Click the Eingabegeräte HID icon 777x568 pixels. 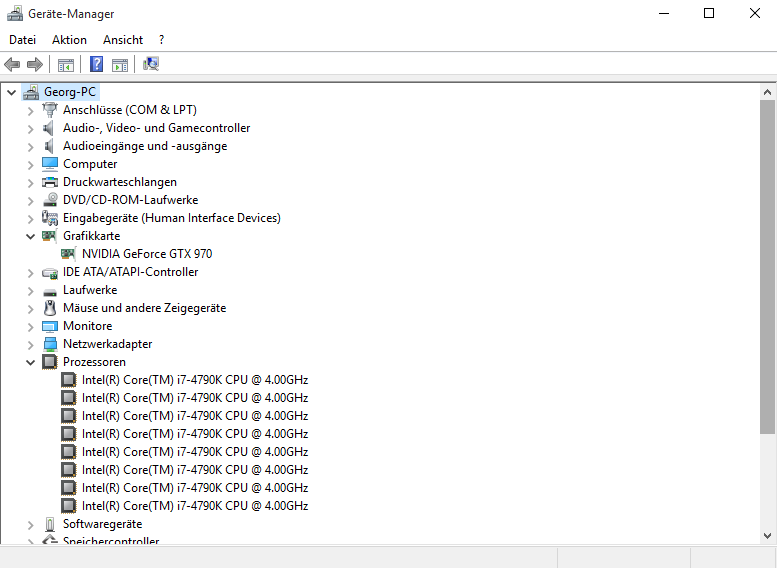tap(50, 218)
